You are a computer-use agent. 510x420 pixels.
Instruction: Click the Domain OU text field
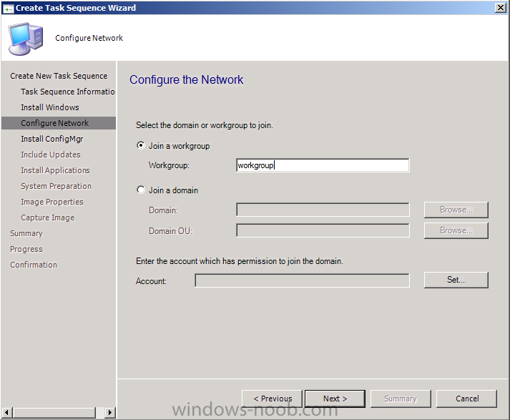pos(323,230)
